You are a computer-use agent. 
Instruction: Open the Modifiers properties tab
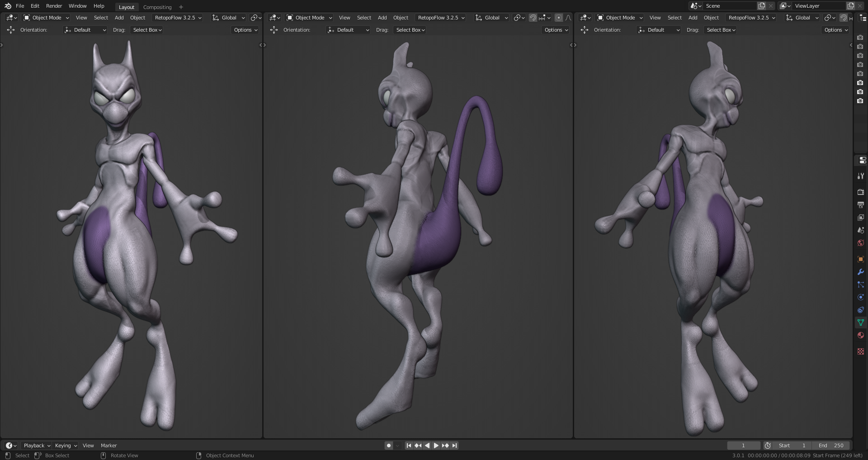[x=861, y=272]
